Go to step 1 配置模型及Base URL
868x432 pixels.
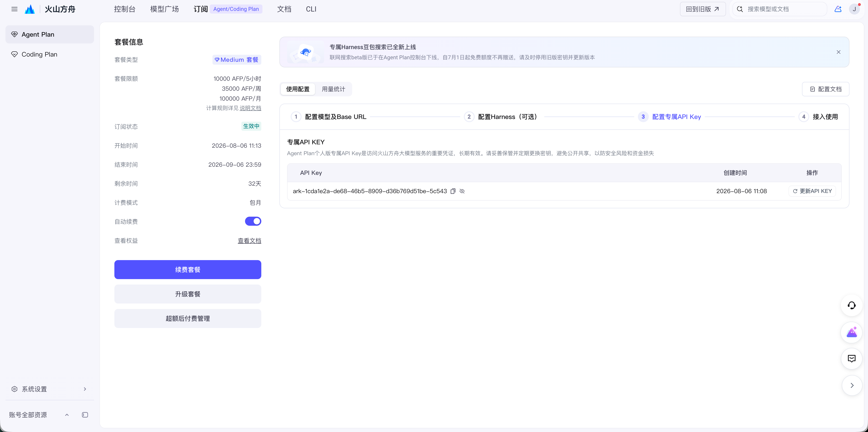(x=328, y=117)
